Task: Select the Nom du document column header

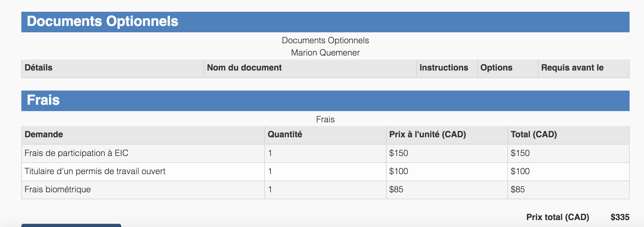Action: 310,69
